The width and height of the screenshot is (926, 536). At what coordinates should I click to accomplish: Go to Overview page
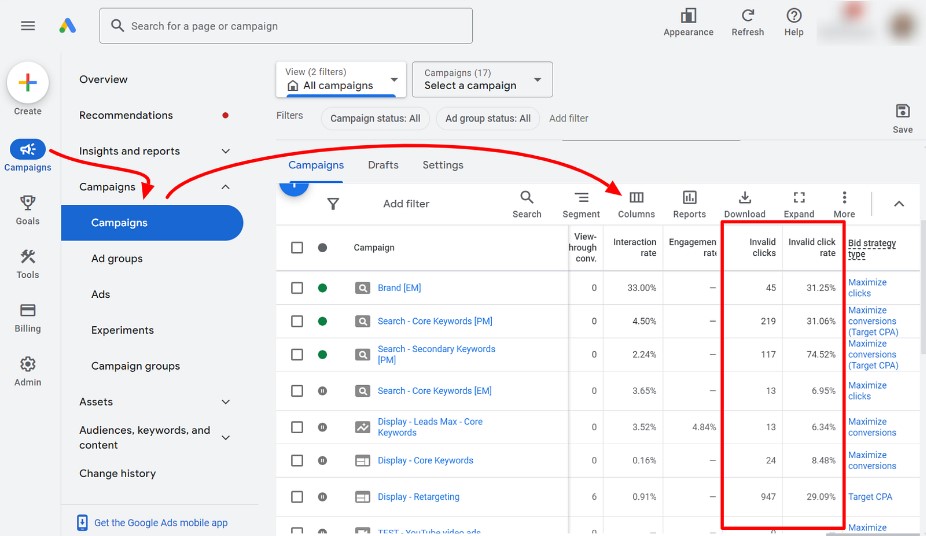[103, 80]
